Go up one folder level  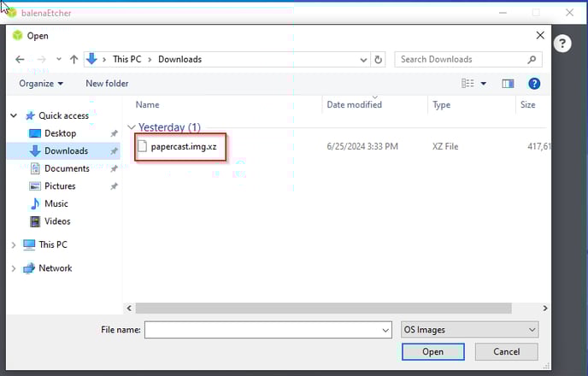pyautogui.click(x=73, y=59)
